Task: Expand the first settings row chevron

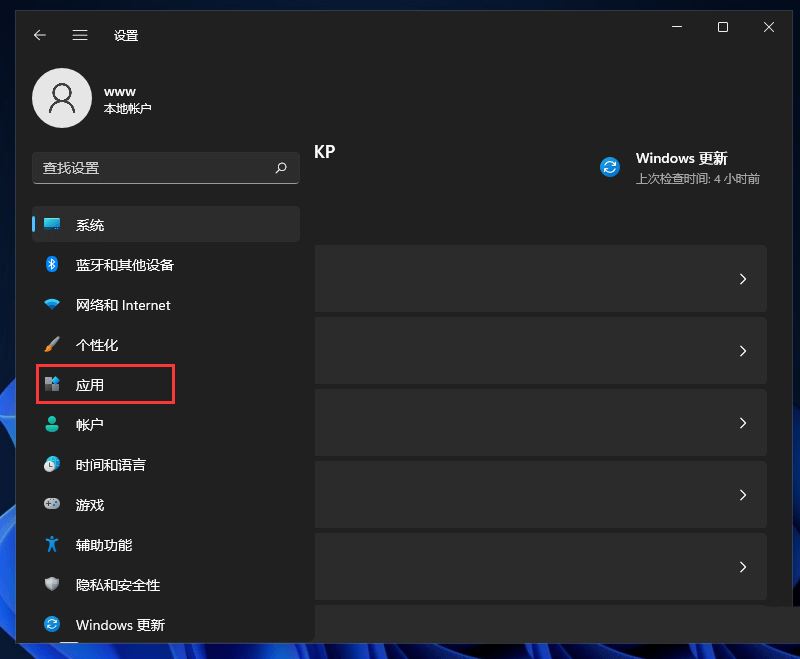Action: (x=742, y=279)
